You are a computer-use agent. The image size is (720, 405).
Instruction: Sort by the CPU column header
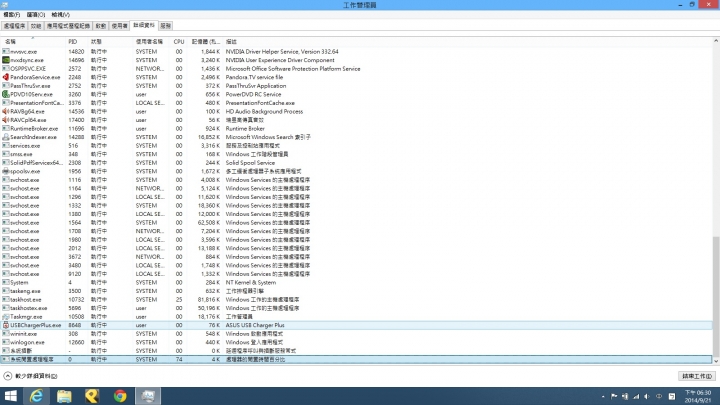click(x=179, y=41)
